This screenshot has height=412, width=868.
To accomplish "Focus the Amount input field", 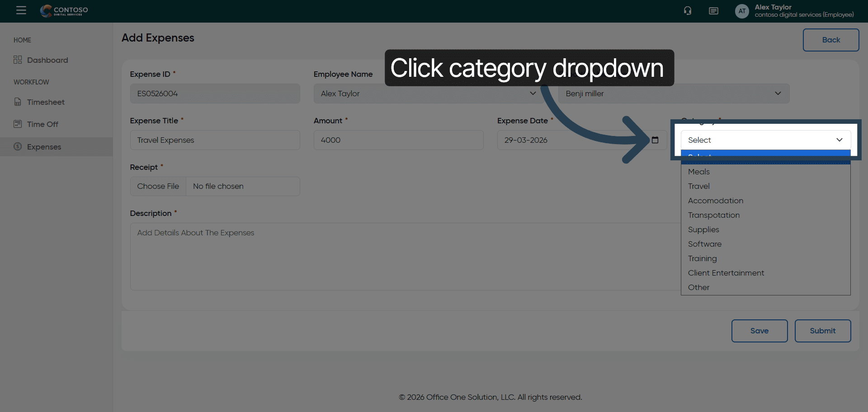I will pos(398,140).
